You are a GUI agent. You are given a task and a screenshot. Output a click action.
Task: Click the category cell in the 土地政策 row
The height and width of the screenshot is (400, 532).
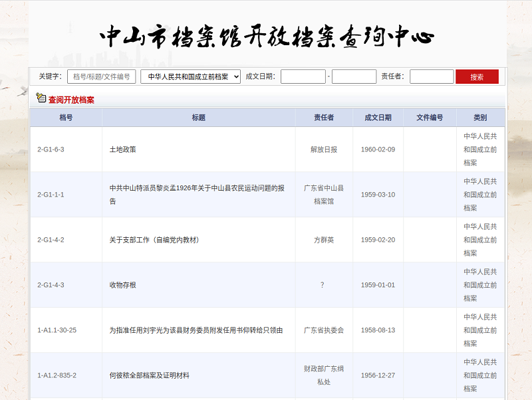point(480,150)
